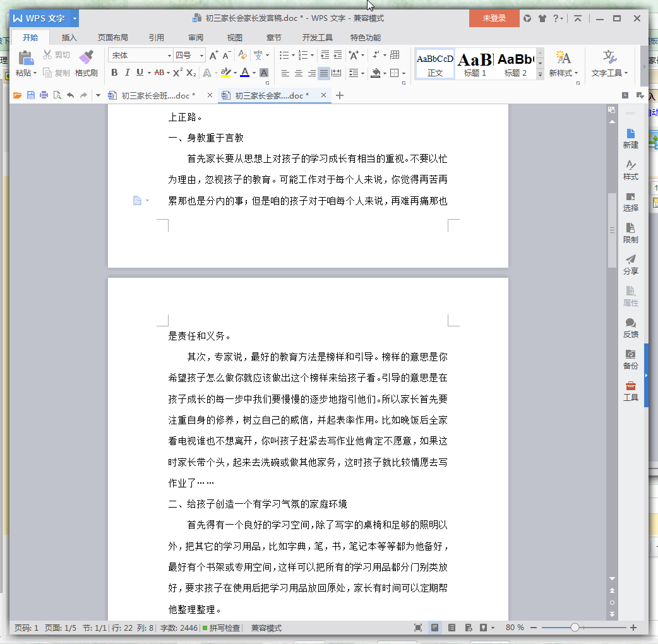Toggle bold formatting
658x644 pixels.
point(114,73)
